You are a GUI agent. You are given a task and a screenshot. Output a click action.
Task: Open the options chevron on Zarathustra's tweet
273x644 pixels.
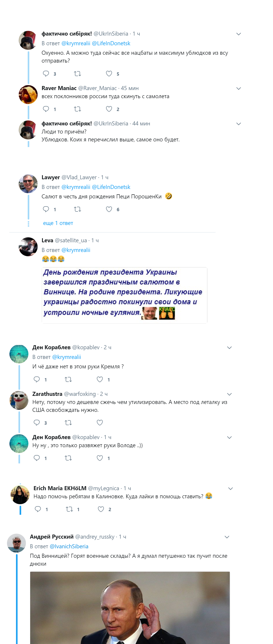[230, 394]
